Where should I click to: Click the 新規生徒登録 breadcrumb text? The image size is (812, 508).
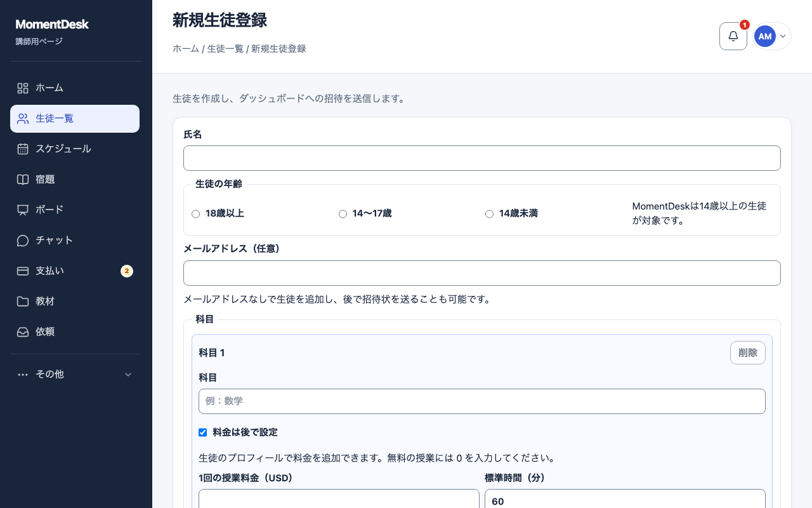(278, 49)
